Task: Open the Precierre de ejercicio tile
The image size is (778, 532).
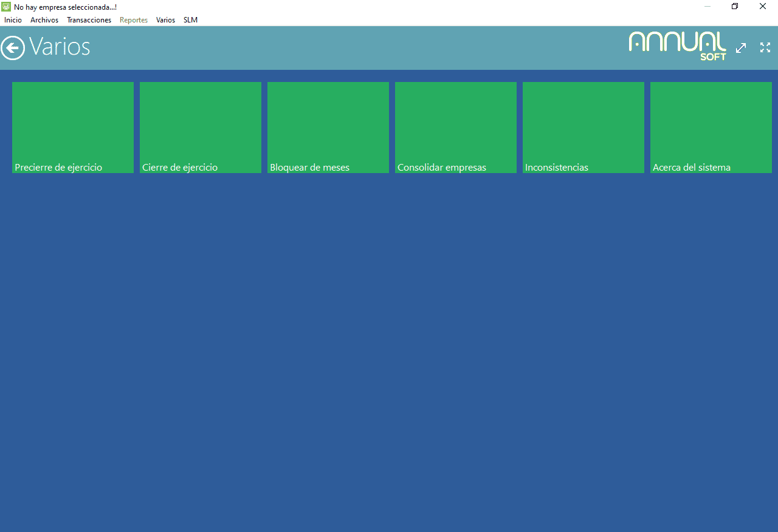Action: (x=73, y=128)
